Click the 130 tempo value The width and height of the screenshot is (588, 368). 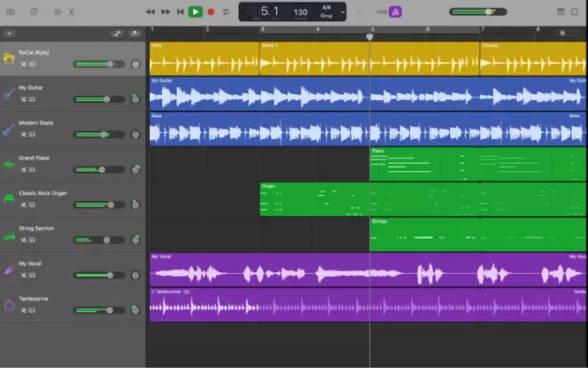click(300, 12)
